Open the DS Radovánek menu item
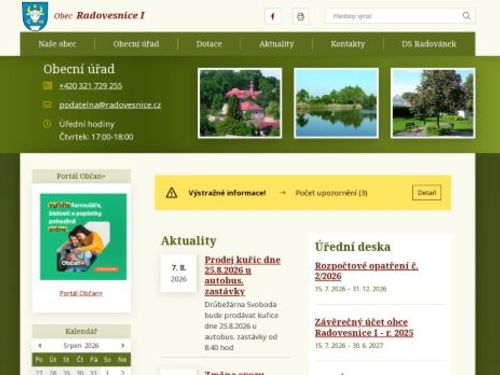This screenshot has width=500, height=375. coord(429,44)
